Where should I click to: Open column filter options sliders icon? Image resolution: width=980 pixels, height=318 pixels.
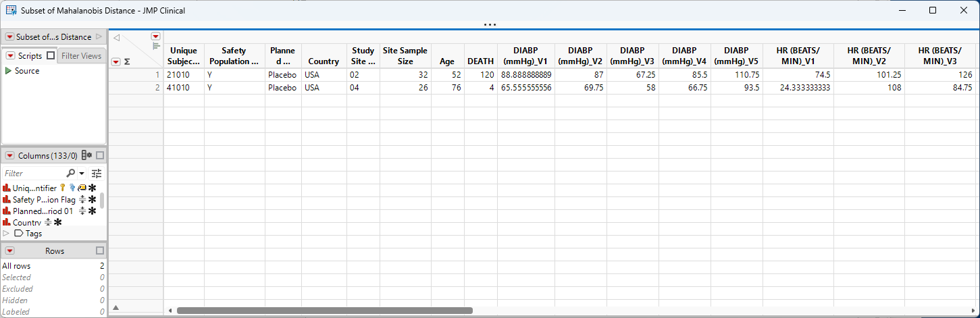click(x=97, y=174)
